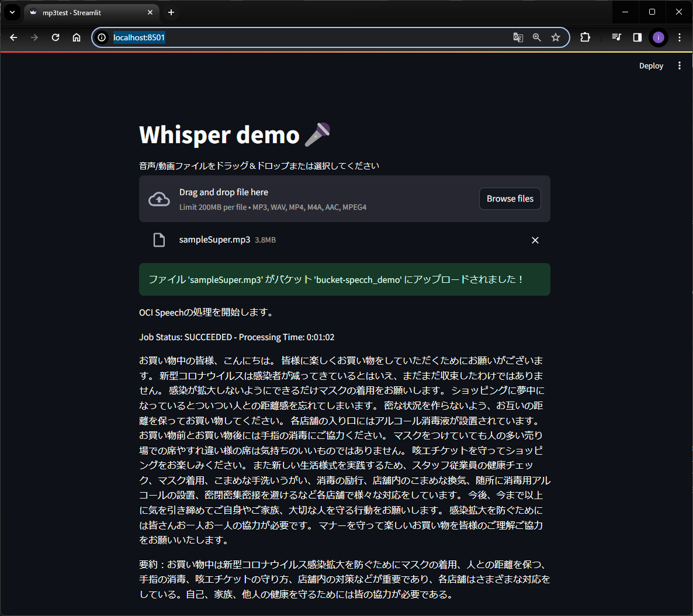This screenshot has height=616, width=693.
Task: Click the Browse files button
Action: pyautogui.click(x=510, y=199)
